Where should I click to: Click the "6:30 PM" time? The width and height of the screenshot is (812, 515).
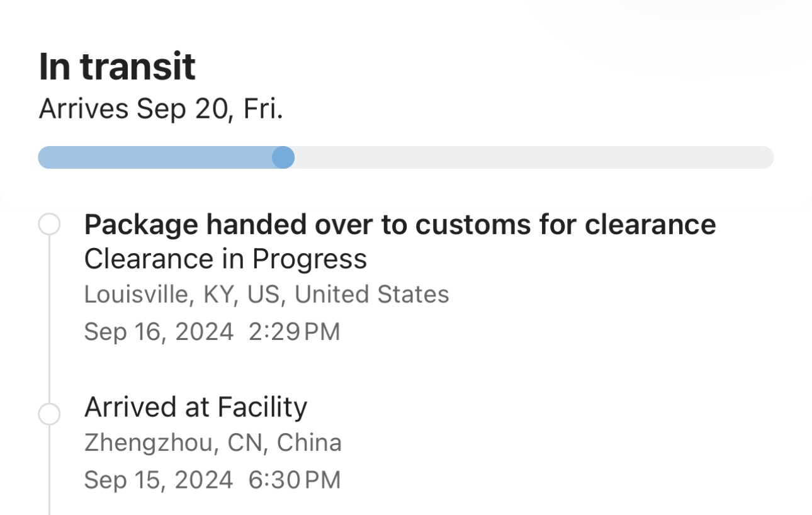[x=294, y=480]
